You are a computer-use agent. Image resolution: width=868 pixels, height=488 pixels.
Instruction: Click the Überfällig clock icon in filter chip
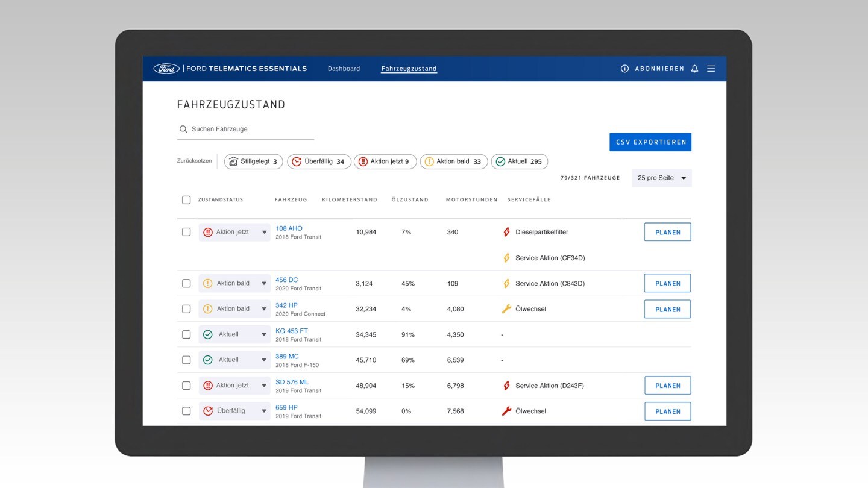[297, 161]
